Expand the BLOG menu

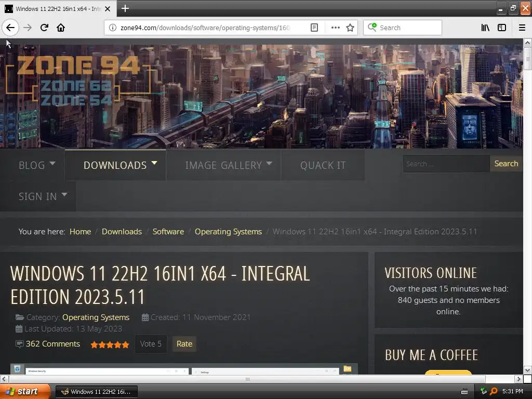(37, 165)
